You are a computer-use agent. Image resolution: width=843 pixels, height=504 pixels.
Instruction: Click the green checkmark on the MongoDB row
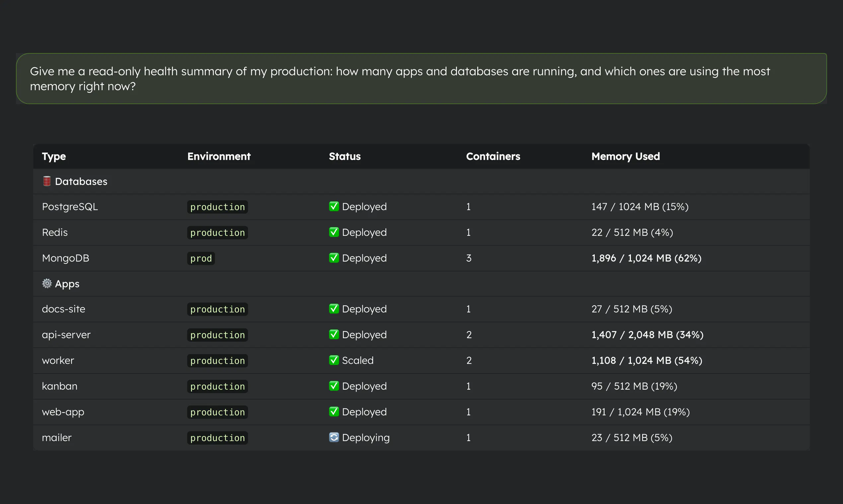[x=334, y=258]
